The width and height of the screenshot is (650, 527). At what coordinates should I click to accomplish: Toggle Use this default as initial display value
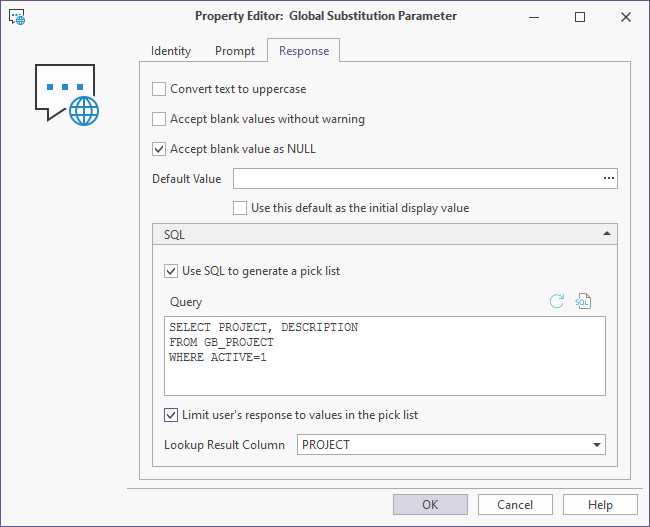pyautogui.click(x=240, y=208)
